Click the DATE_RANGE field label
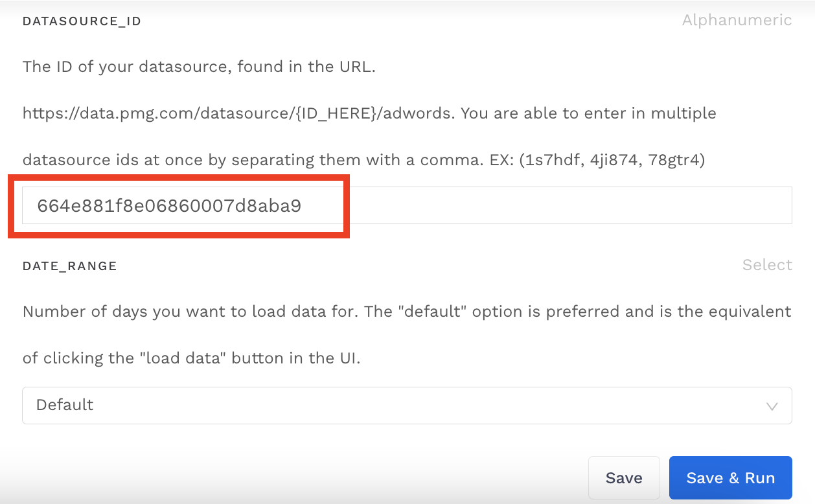 click(x=70, y=266)
